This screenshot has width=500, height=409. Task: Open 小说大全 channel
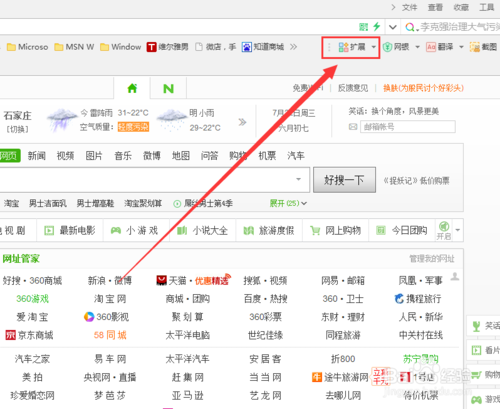[202, 230]
